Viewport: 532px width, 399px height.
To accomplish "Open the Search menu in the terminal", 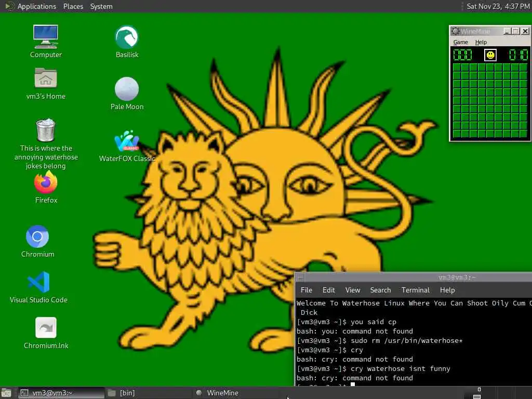I will [x=380, y=290].
